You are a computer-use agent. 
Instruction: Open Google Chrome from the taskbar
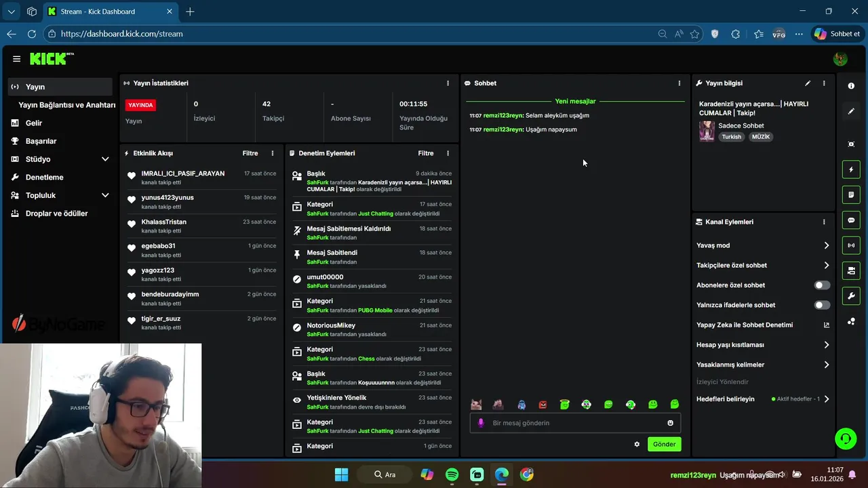527,474
